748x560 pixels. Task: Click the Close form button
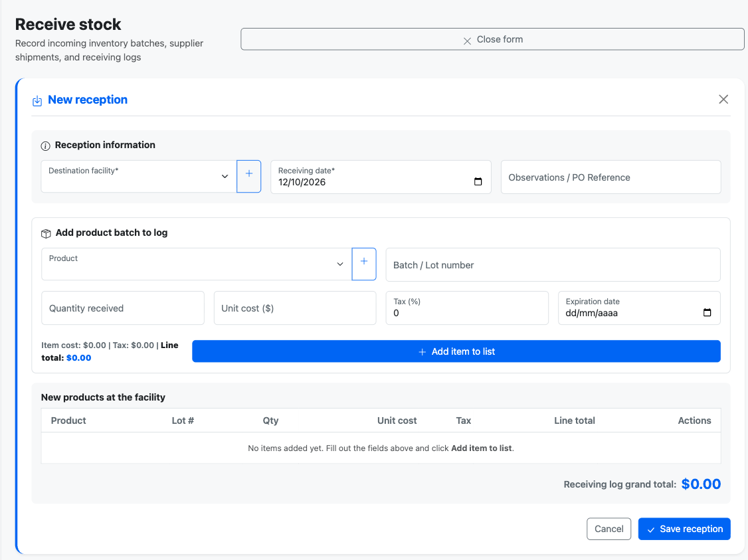coord(492,39)
